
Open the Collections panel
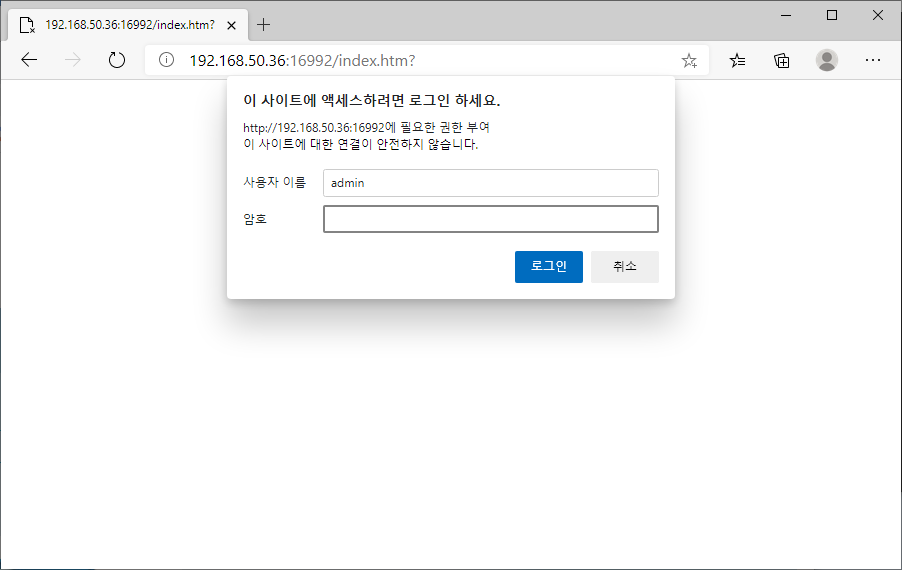781,60
